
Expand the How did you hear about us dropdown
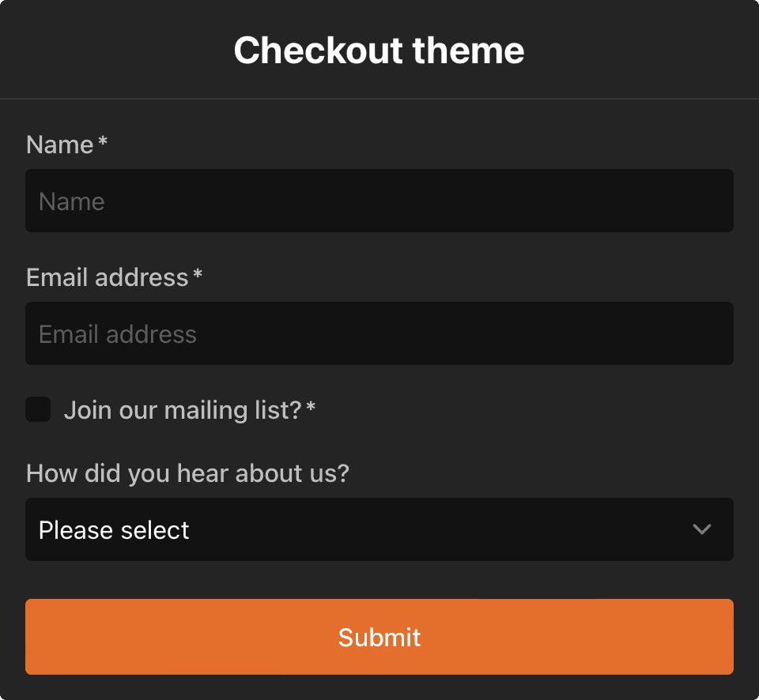coord(379,530)
